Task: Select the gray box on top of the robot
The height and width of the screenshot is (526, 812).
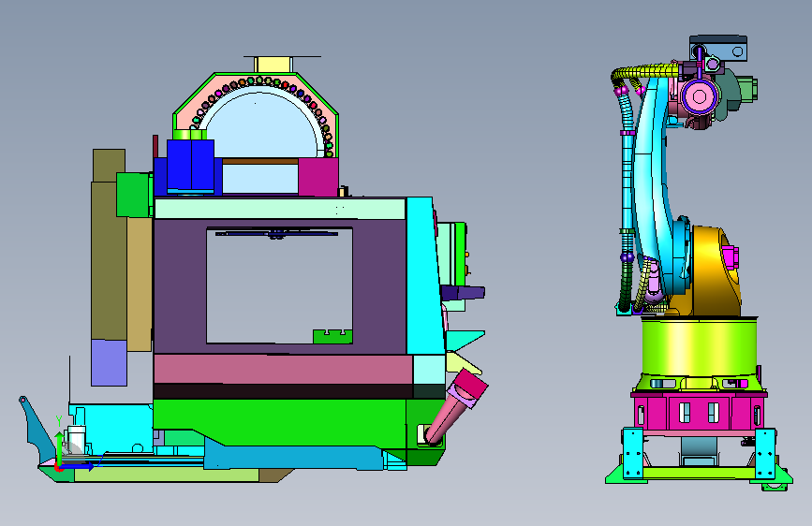Action: click(x=718, y=48)
